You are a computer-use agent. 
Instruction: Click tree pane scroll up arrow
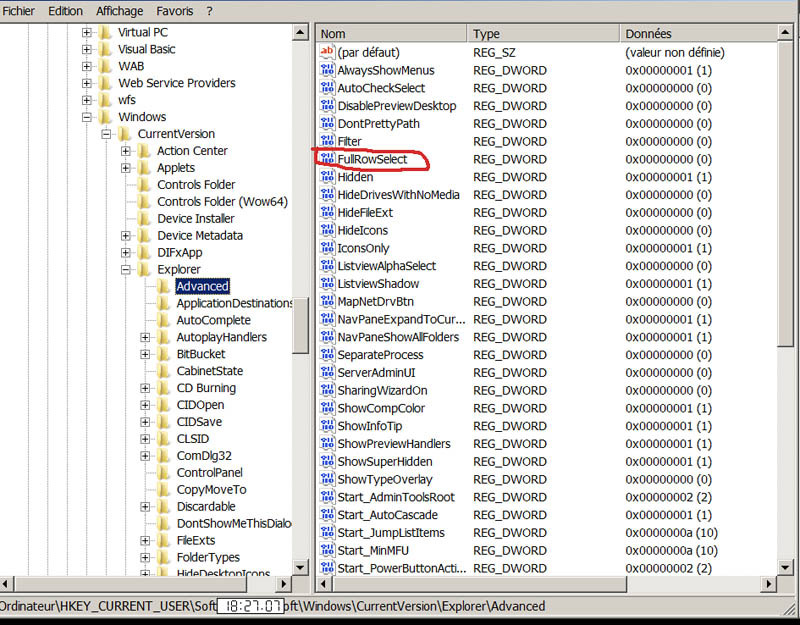pyautogui.click(x=300, y=33)
